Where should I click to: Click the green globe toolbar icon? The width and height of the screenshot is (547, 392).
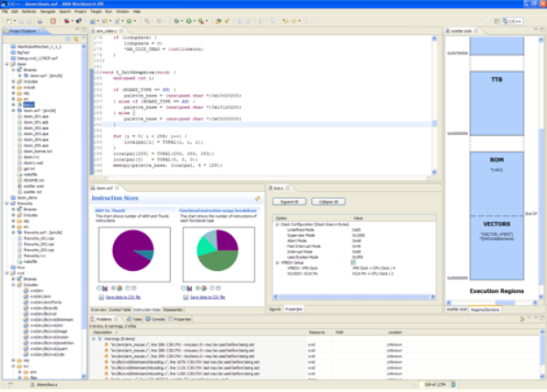click(x=129, y=21)
